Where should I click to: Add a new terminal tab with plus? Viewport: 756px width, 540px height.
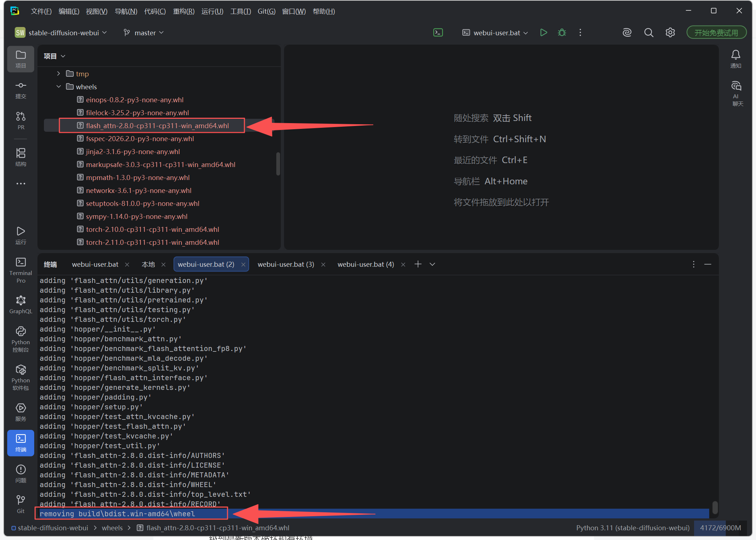418,265
